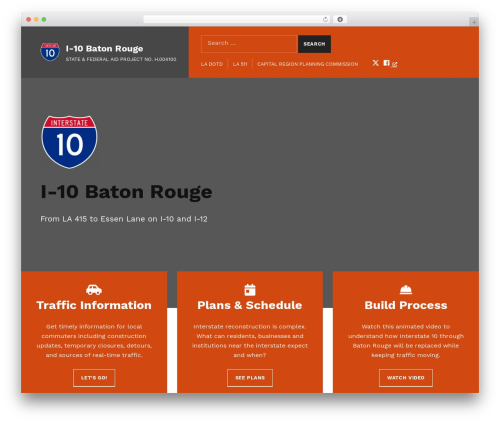
Task: Click the SEE PLANS button
Action: point(250,378)
